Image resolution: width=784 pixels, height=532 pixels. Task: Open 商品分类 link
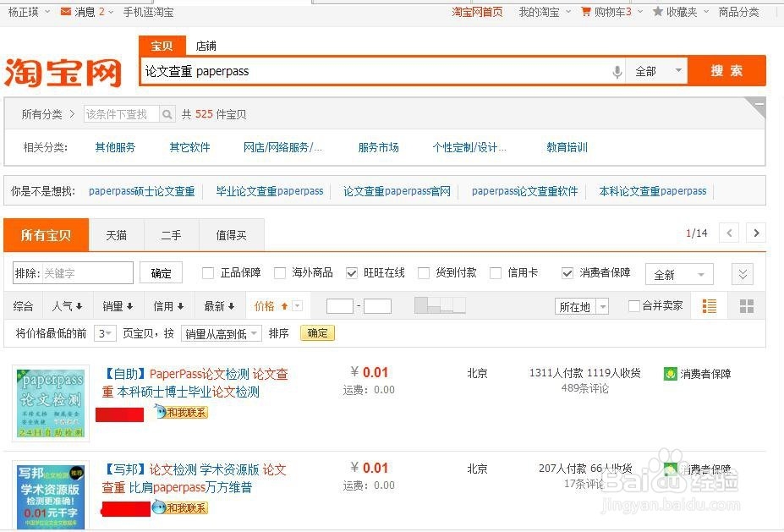pos(738,12)
